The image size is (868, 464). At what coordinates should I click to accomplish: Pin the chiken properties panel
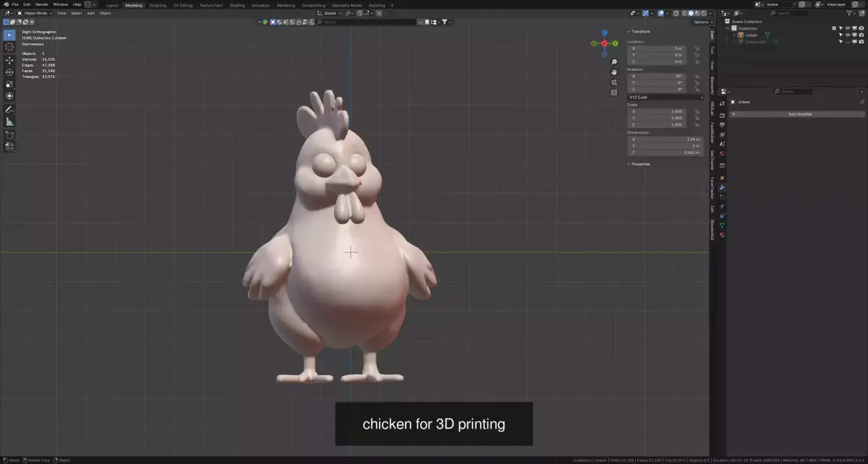point(861,102)
